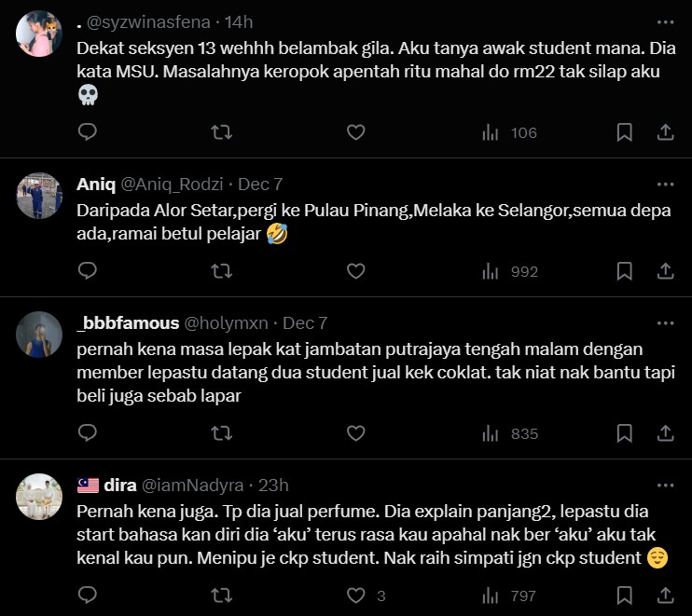Click dira's profile picture
Viewport: 692px width, 616px height.
(x=40, y=496)
